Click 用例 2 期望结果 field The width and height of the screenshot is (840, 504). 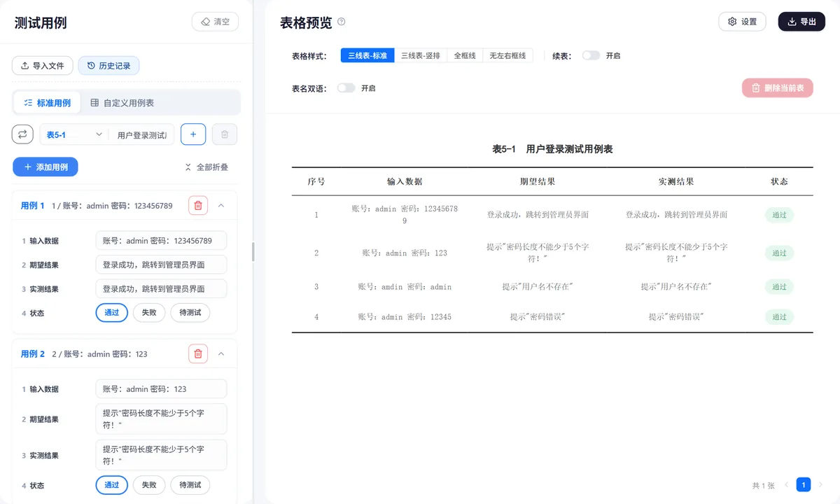pyautogui.click(x=161, y=419)
